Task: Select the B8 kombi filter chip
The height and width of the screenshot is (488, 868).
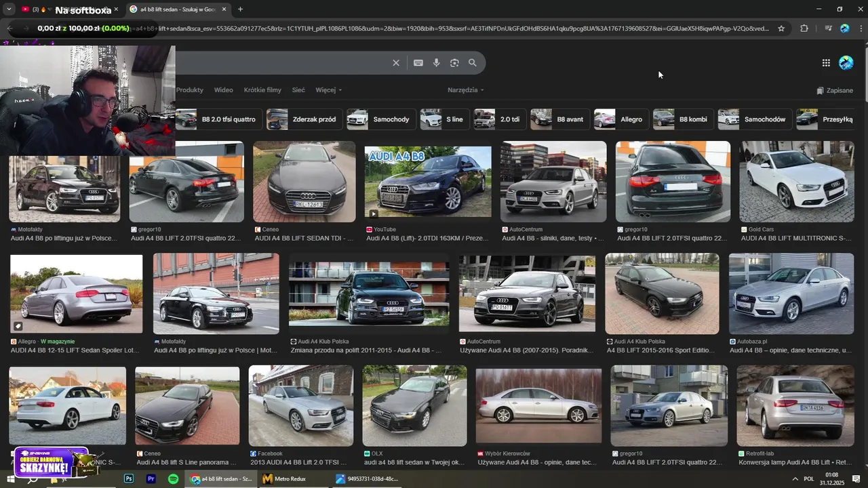Action: tap(683, 119)
